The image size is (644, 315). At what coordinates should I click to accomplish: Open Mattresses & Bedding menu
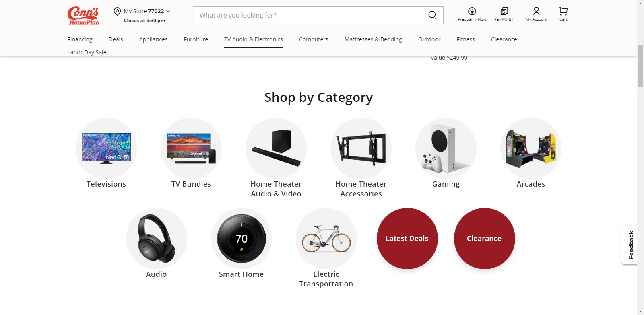pyautogui.click(x=373, y=39)
